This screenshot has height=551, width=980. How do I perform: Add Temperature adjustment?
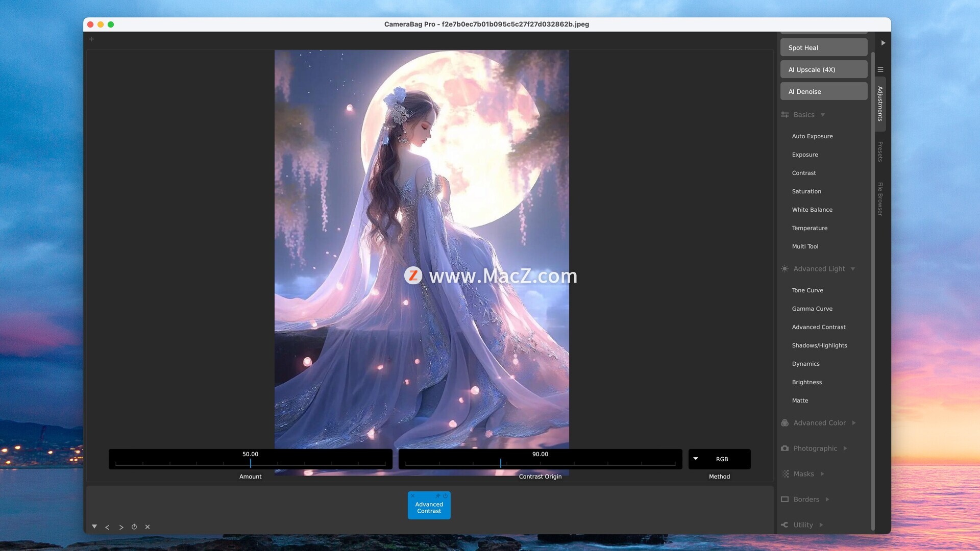click(x=810, y=228)
